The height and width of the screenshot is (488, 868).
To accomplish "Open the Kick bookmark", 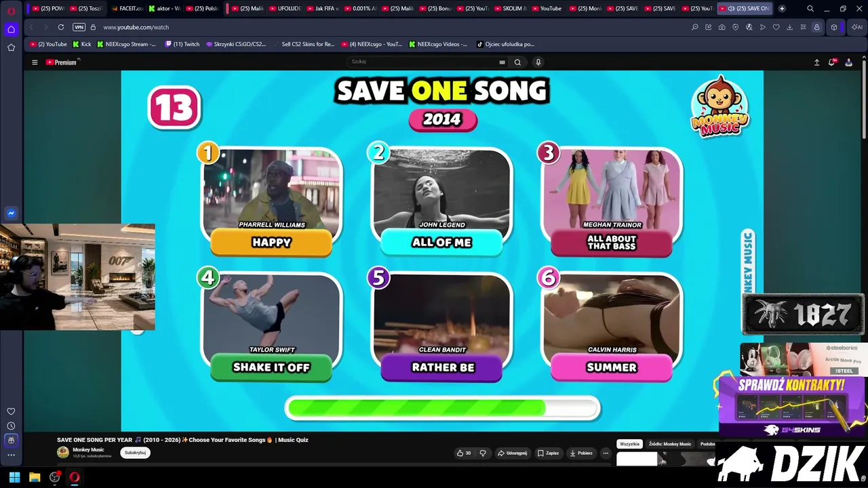I will point(81,44).
